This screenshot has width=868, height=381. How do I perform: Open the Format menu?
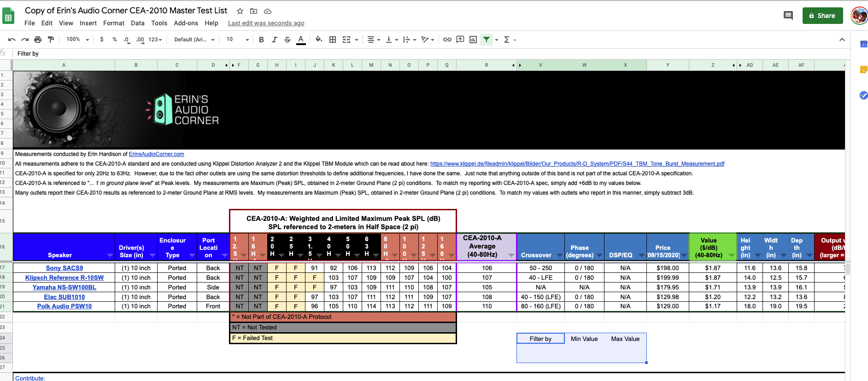[x=114, y=23]
